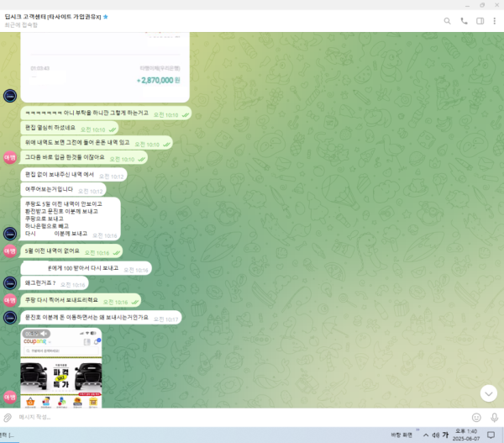The height and width of the screenshot is (443, 504).
Task: Open pink avatar beside '그다음 바로 입금' message
Action: pyautogui.click(x=10, y=158)
